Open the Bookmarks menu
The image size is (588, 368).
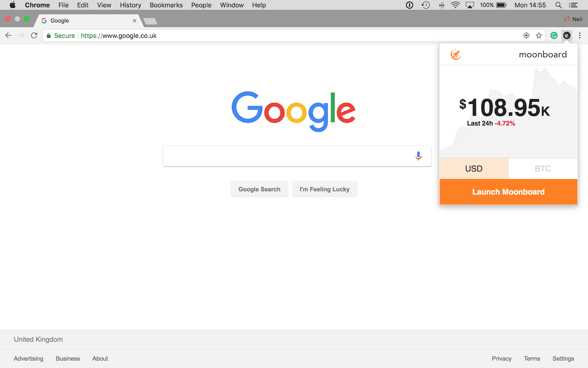166,5
